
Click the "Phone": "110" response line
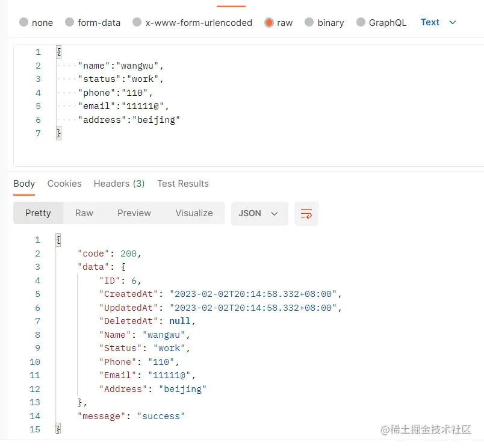pyautogui.click(x=139, y=362)
